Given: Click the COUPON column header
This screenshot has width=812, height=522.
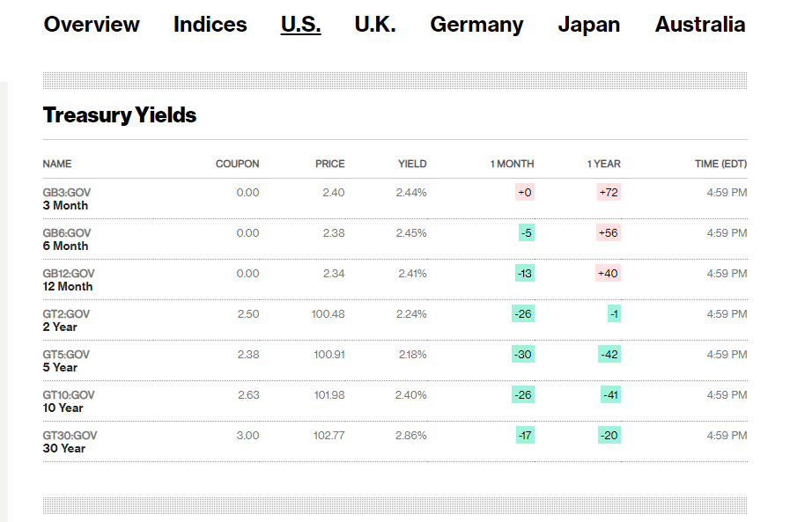Looking at the screenshot, I should 237,164.
